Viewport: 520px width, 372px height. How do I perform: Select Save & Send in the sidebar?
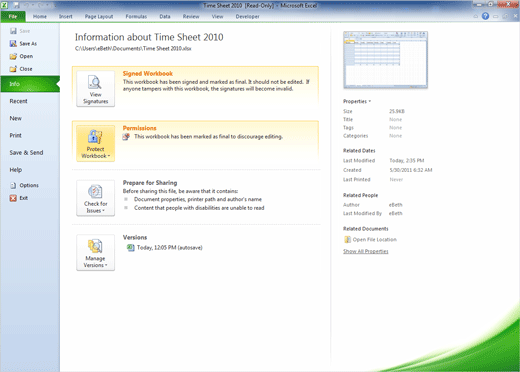tap(26, 153)
